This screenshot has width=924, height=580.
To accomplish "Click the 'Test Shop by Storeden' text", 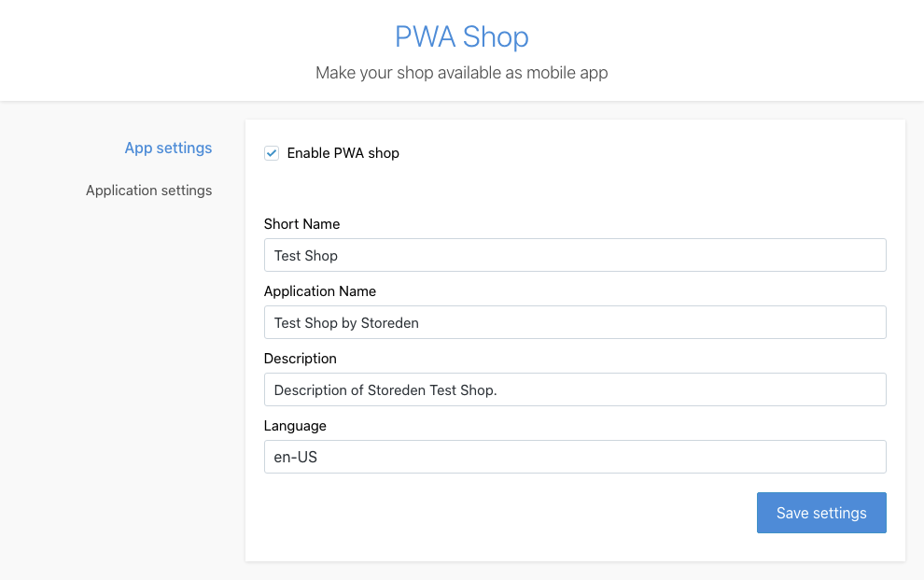I will tap(346, 323).
